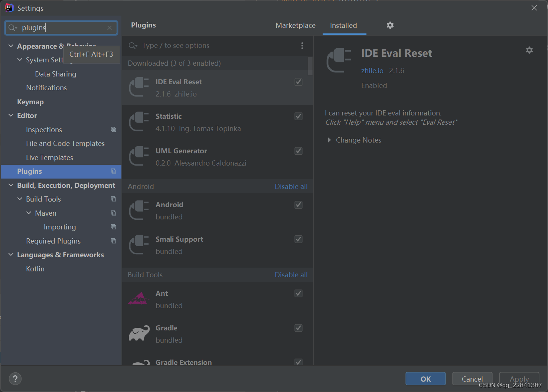Open IDE Eval Reset detail gear menu
Screen dimensions: 548x392
point(529,50)
